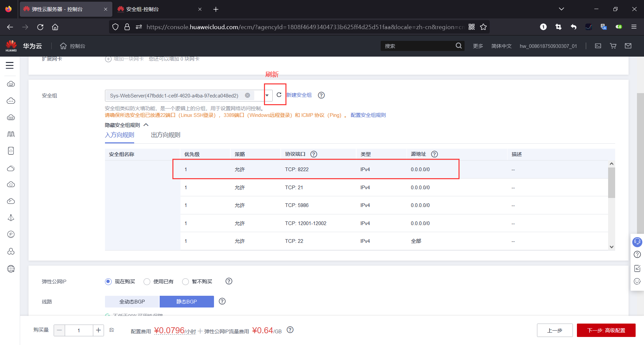Open the Firefox application menu
Screen dimensions: 644x345
pos(634,27)
